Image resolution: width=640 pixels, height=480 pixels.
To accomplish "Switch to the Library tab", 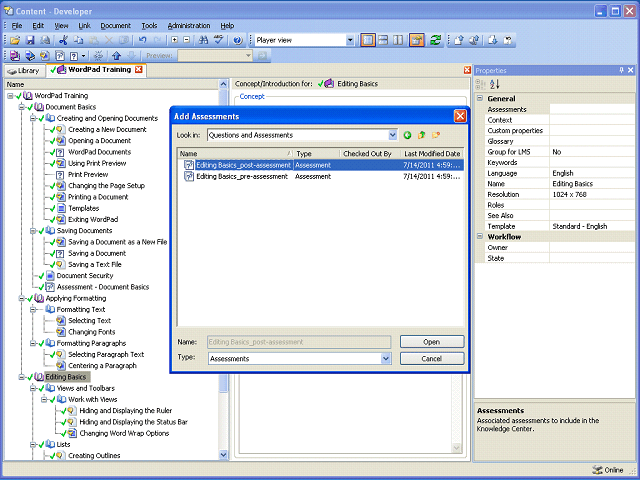I will click(x=24, y=71).
